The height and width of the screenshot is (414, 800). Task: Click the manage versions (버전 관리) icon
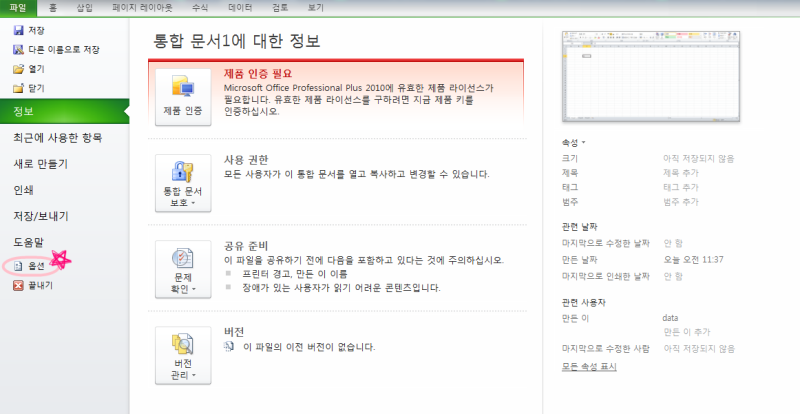pos(183,344)
